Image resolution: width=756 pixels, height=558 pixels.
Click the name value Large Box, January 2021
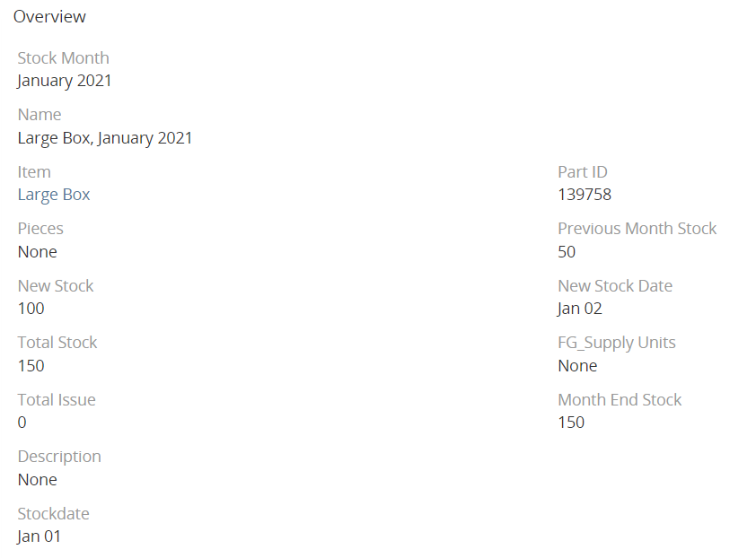point(105,138)
